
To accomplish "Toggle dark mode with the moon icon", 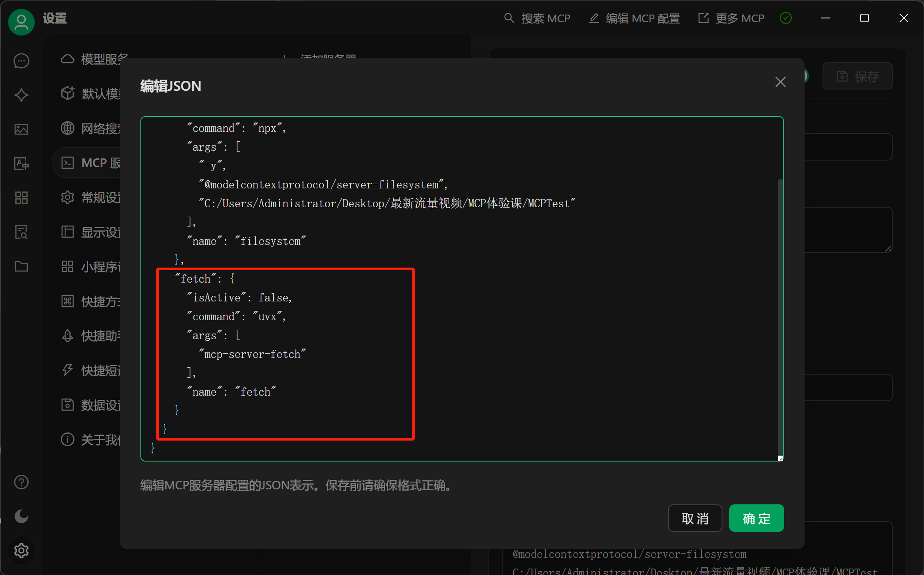I will tap(21, 516).
